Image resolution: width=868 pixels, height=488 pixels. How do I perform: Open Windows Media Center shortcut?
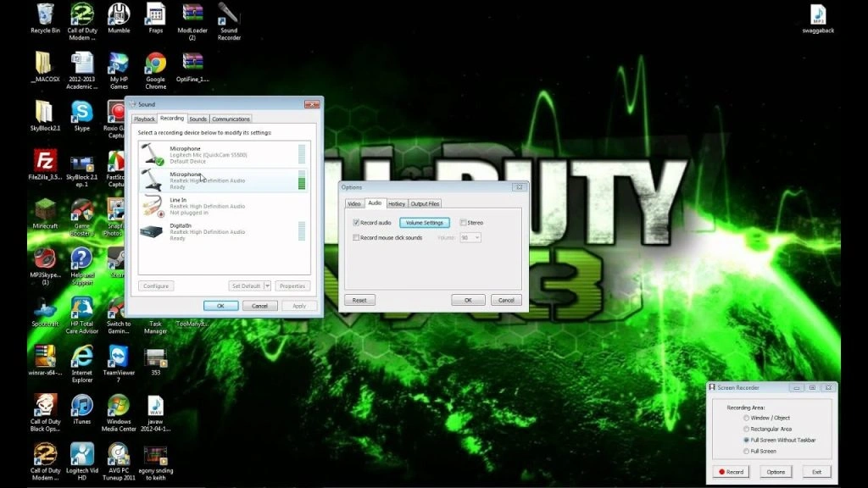[119, 413]
